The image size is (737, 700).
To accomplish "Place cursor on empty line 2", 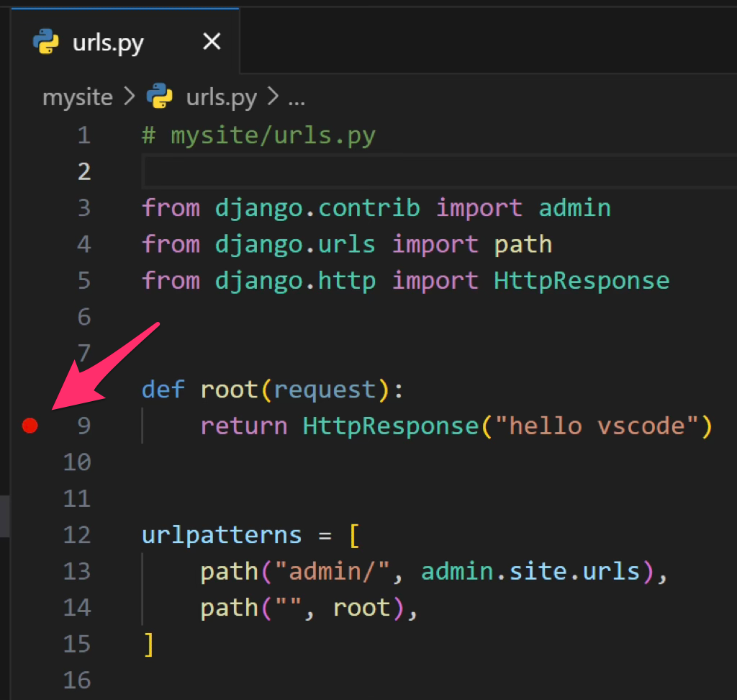I will 360,172.
